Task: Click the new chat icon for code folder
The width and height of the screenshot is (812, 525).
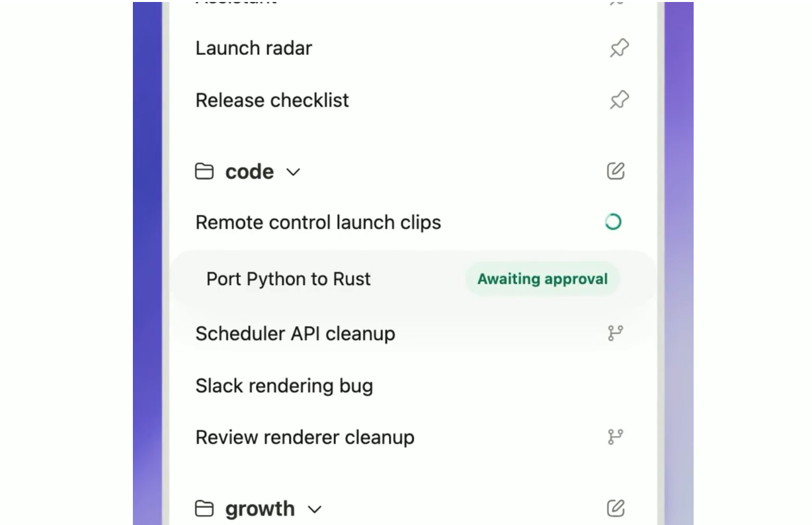Action: point(616,171)
